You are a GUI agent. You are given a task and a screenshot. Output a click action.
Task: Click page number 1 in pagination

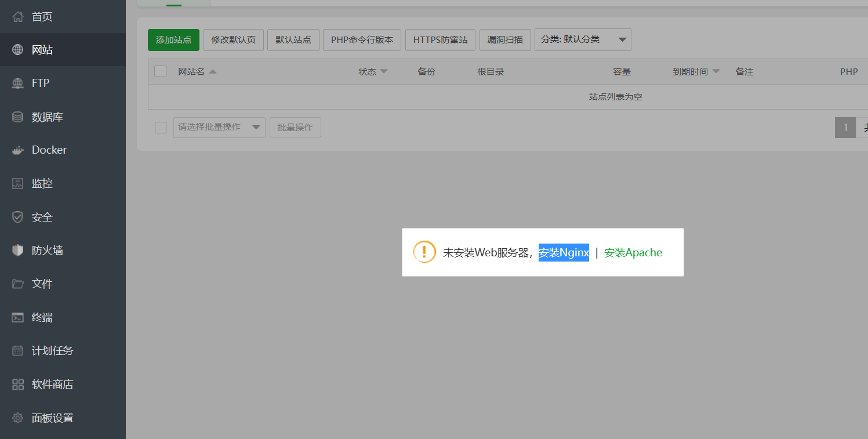(x=845, y=128)
